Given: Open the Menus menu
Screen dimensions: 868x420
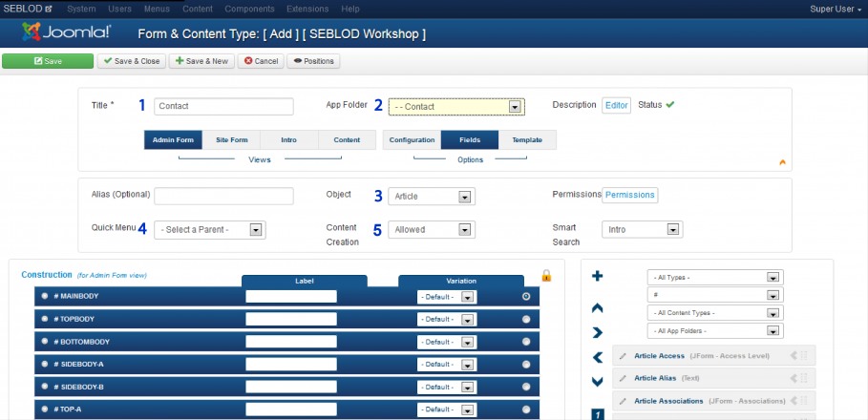Looking at the screenshot, I should tap(158, 9).
